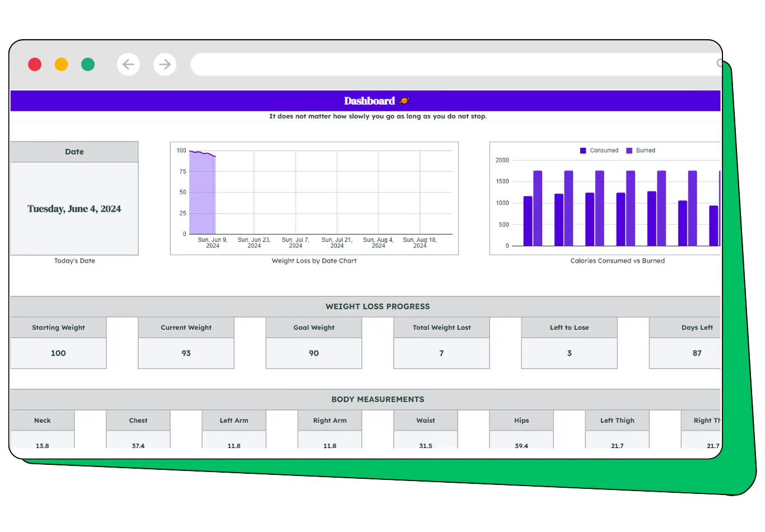Click the search icon in address bar

click(719, 63)
